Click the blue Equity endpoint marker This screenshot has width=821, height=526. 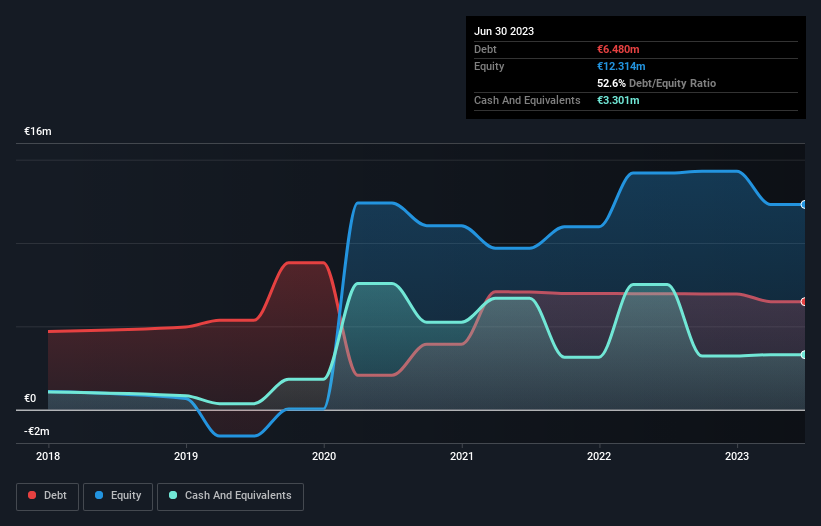804,205
